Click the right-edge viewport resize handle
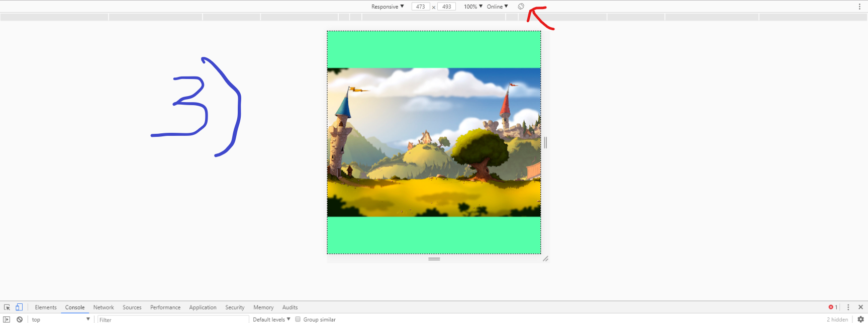Screen dimensions: 868x323 545,142
